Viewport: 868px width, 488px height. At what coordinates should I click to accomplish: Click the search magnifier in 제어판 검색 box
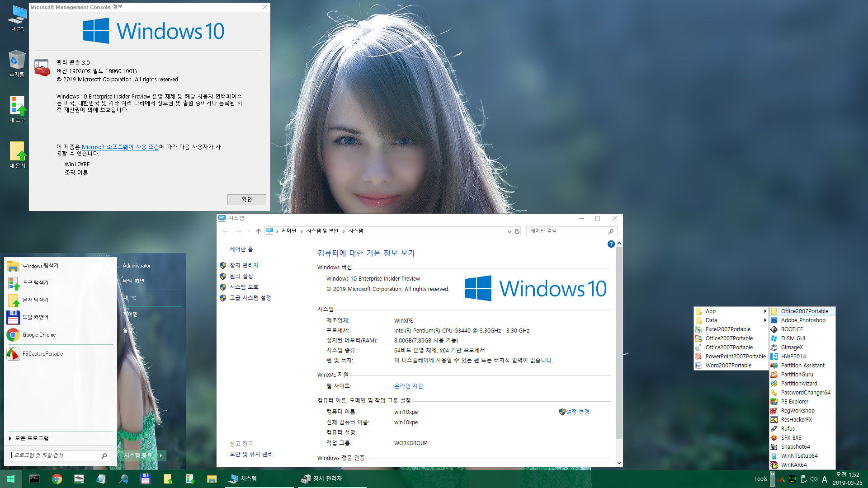(611, 231)
